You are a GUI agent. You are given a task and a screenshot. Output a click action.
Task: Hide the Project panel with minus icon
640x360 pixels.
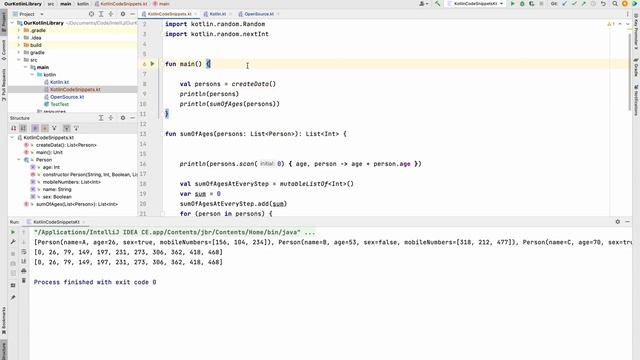(132, 14)
